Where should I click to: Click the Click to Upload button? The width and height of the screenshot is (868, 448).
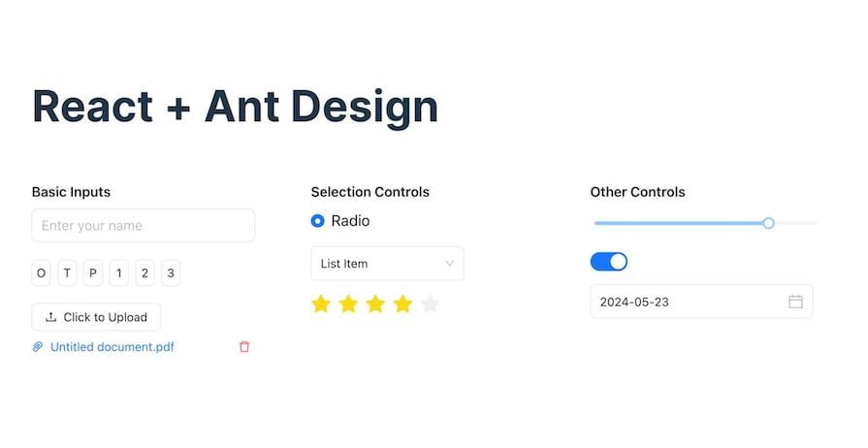(x=96, y=317)
